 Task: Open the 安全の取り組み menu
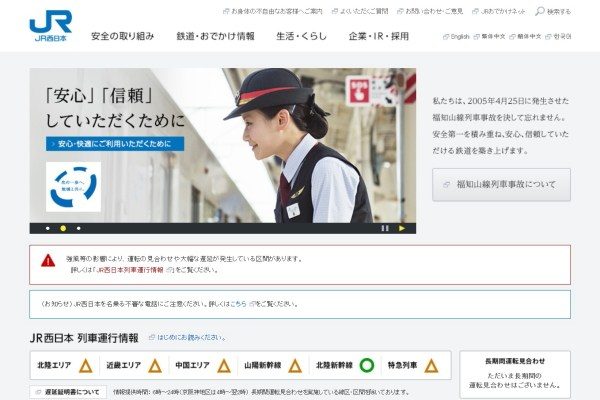pyautogui.click(x=122, y=36)
